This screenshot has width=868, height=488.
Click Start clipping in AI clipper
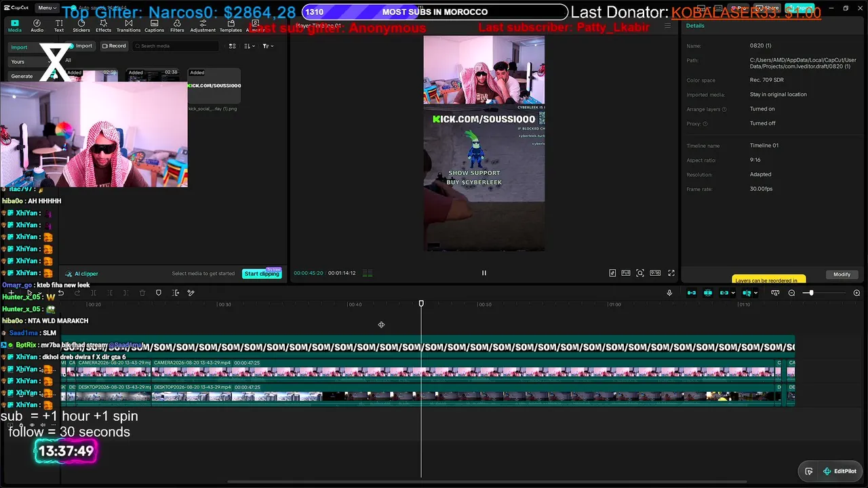point(262,274)
